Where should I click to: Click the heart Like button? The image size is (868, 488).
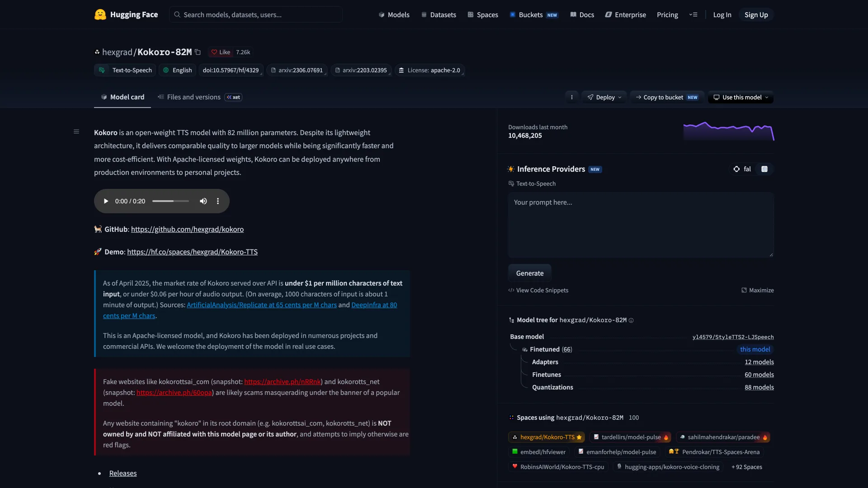pos(221,52)
